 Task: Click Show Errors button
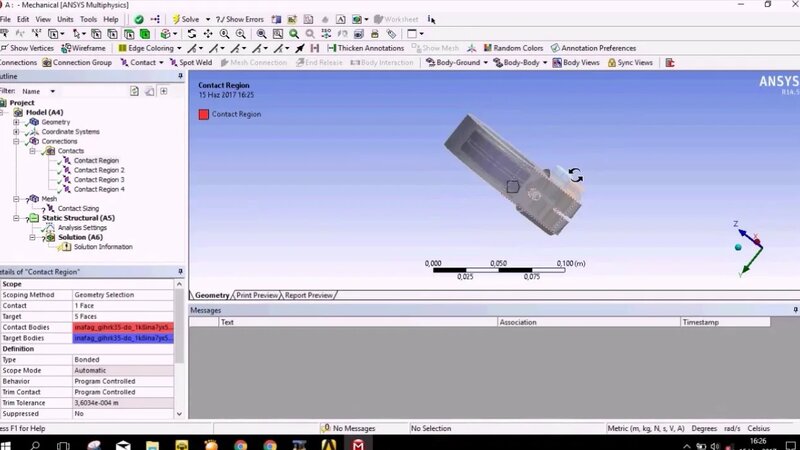[240, 19]
